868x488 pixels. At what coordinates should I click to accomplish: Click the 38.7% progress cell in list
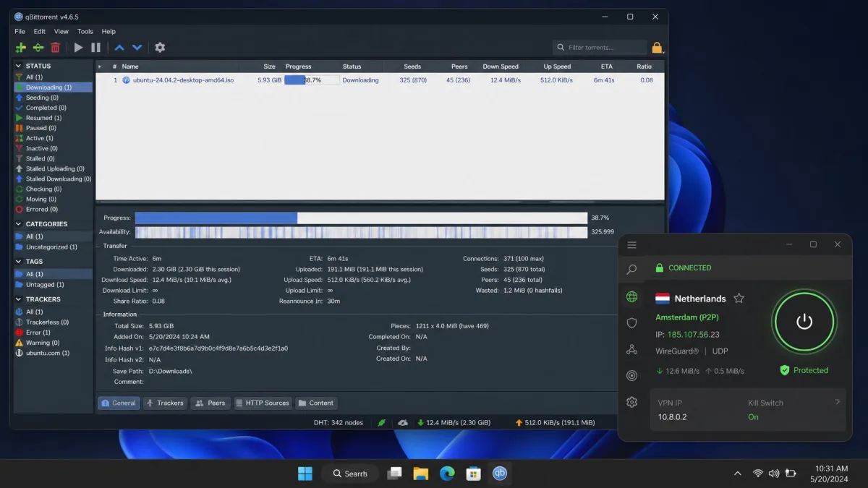coord(311,80)
